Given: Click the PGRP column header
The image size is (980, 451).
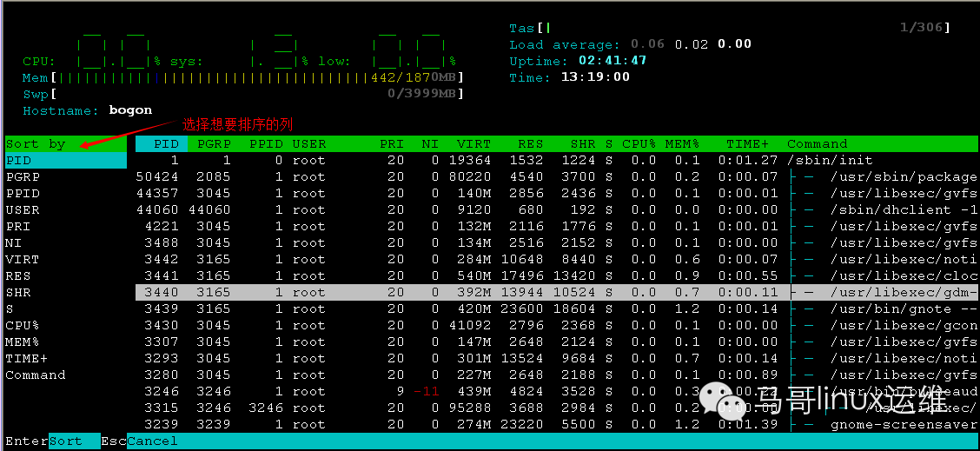Looking at the screenshot, I should click(214, 144).
